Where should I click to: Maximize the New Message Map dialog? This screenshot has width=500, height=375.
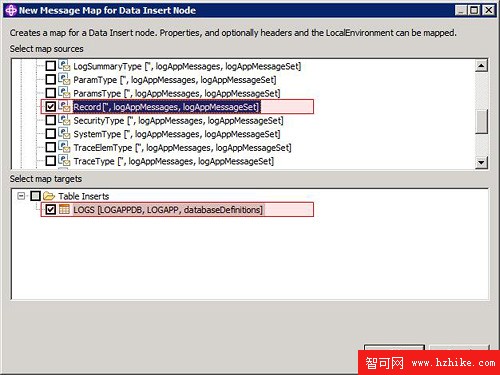(474, 10)
